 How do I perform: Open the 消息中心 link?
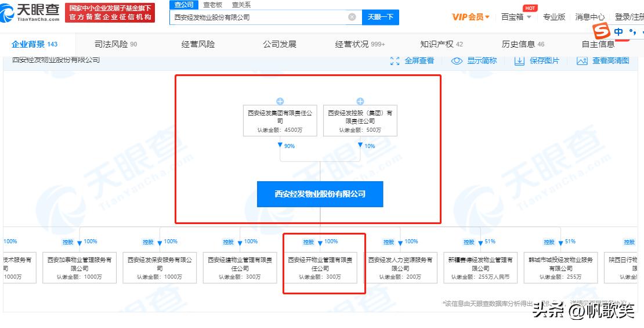coord(590,17)
